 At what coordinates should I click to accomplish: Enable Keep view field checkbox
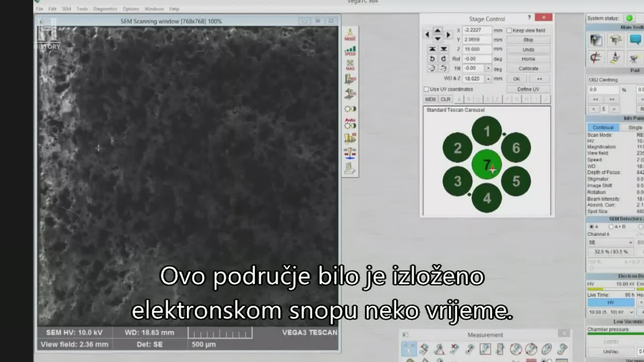(509, 31)
